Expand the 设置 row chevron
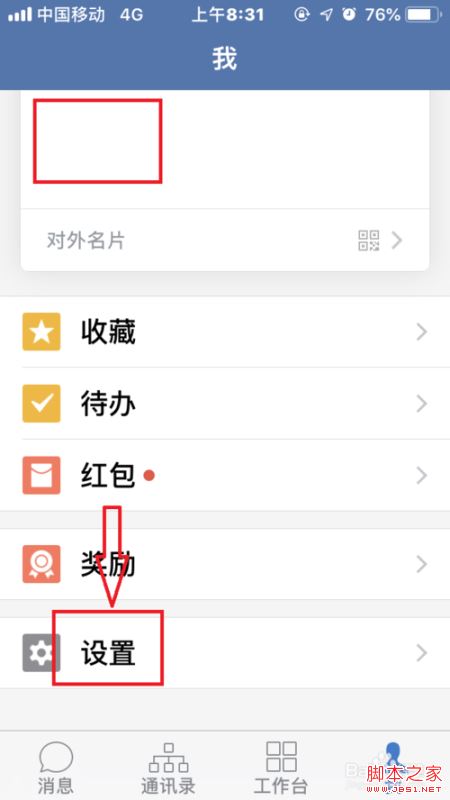450x800 pixels. pyautogui.click(x=421, y=653)
